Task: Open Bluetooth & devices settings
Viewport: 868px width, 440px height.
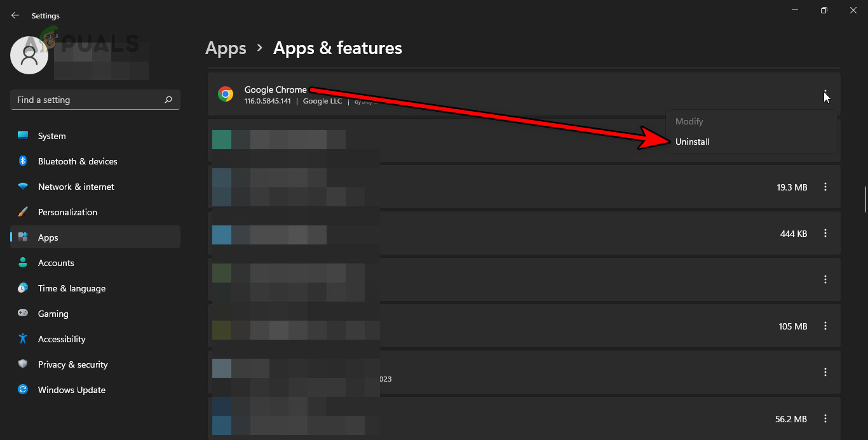Action: (77, 161)
